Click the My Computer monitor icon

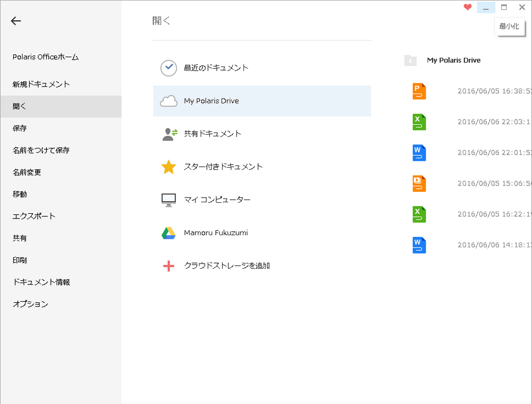click(169, 200)
